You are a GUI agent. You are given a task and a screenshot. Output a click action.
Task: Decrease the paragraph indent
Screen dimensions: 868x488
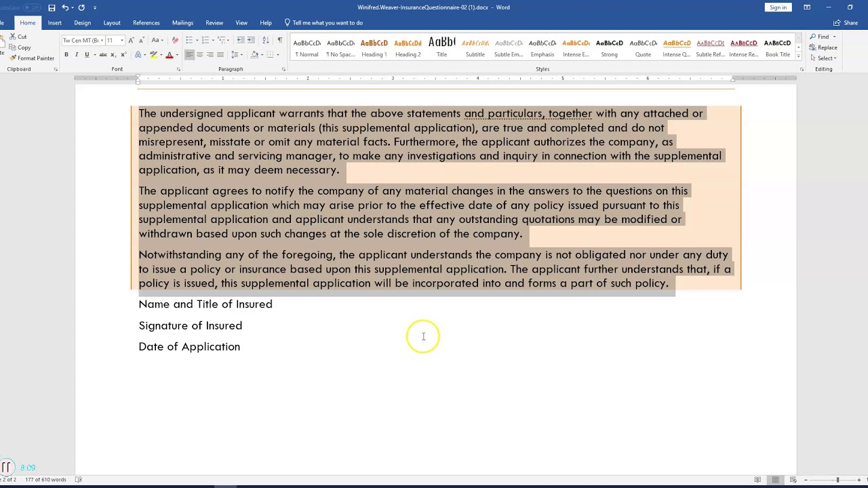coord(241,40)
